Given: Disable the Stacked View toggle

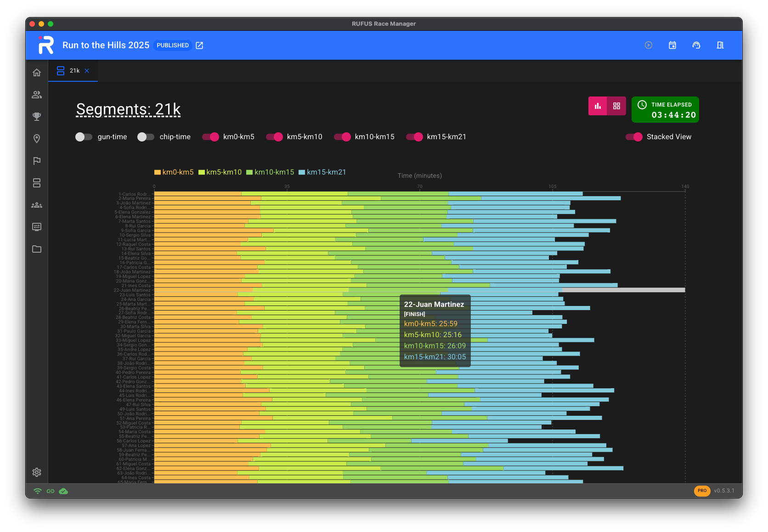Looking at the screenshot, I should tap(634, 137).
